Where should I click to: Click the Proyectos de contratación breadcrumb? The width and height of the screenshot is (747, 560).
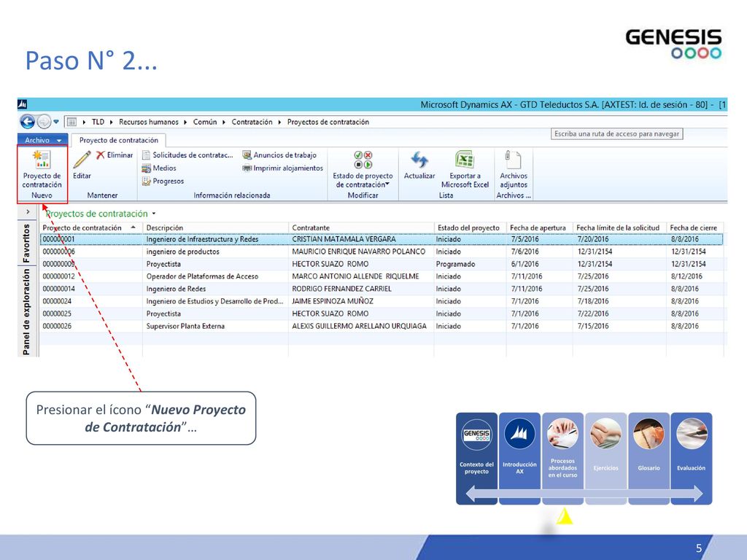pyautogui.click(x=328, y=122)
